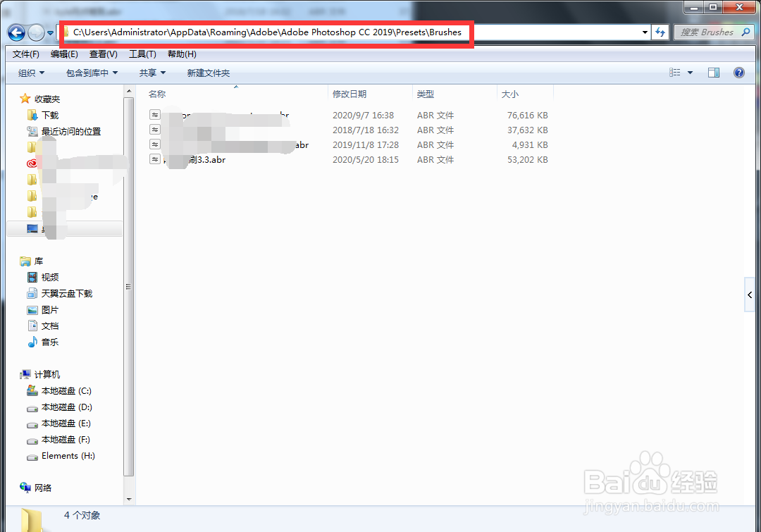Viewport: 761px width, 532px height.
Task: Click the network globe icon
Action: pos(25,488)
